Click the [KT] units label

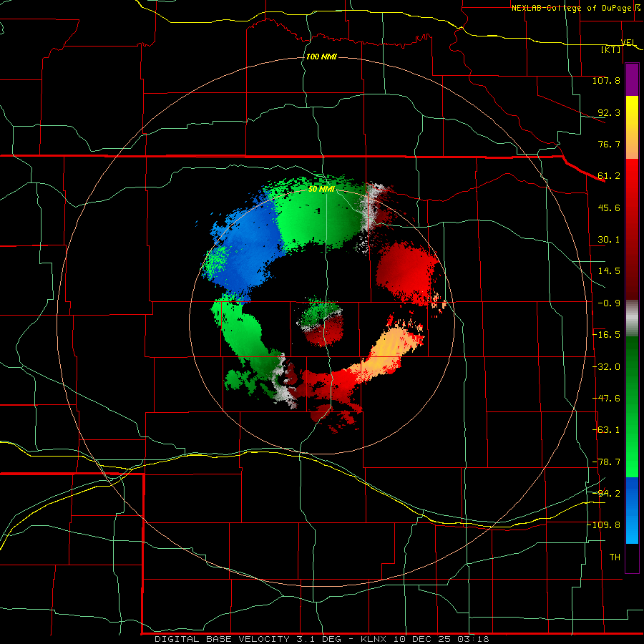coord(611,50)
